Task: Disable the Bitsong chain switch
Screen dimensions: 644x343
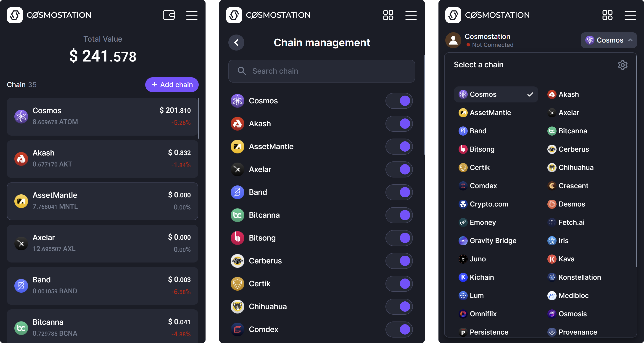Action: (x=399, y=238)
